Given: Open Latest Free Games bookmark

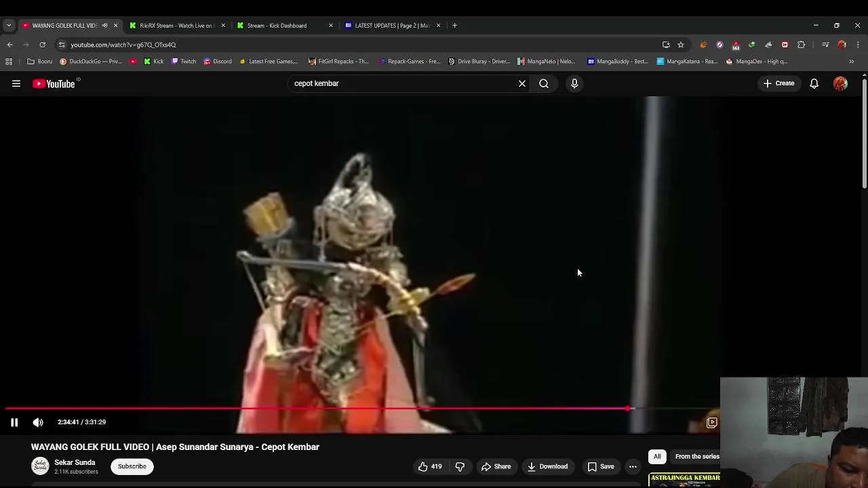Looking at the screenshot, I should point(269,61).
